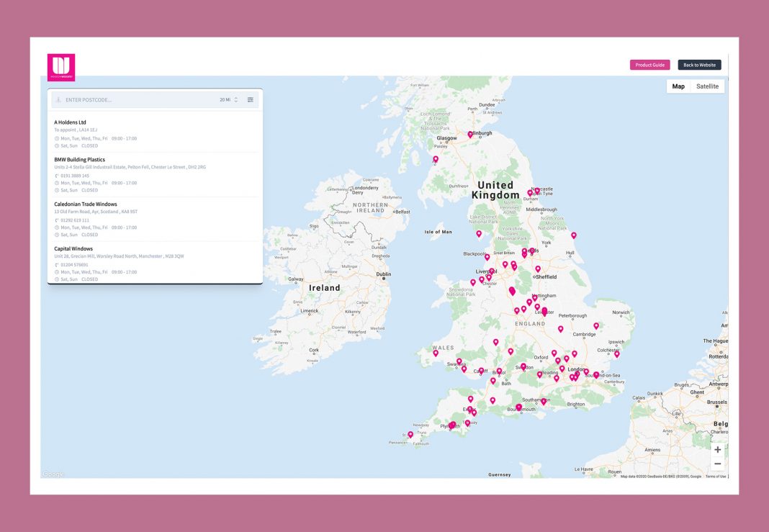The height and width of the screenshot is (532, 769).
Task: Select the A Holdens Ltd listing
Action: coord(156,134)
